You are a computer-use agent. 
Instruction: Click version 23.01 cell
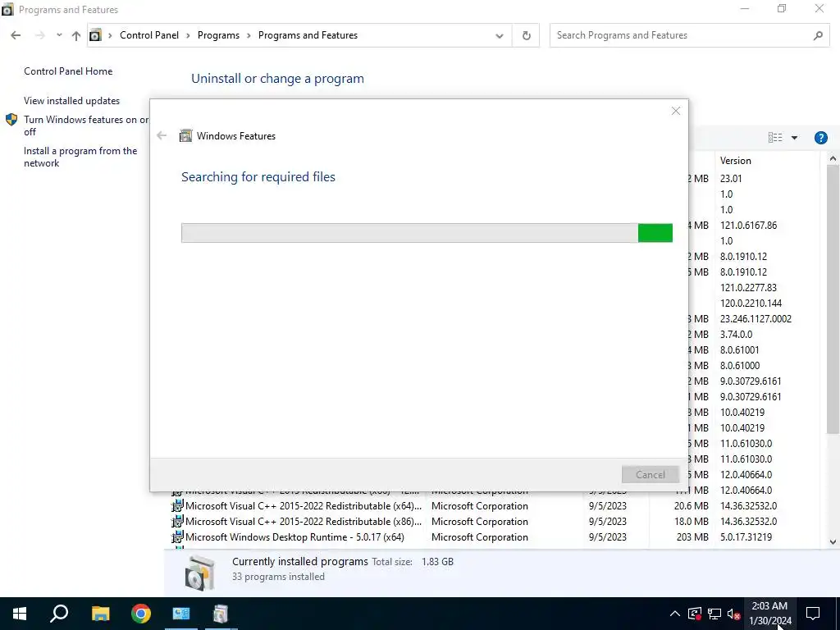pos(731,178)
